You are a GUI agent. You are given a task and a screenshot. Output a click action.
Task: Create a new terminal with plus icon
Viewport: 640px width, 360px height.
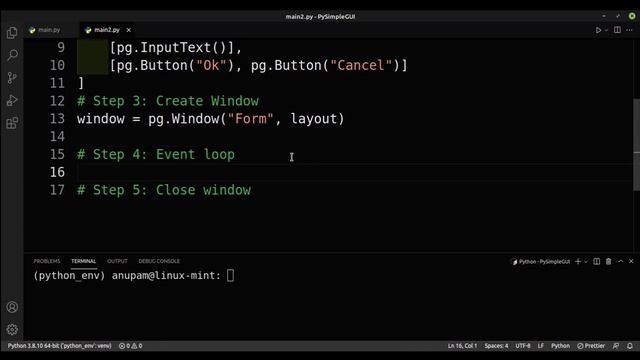pos(578,262)
